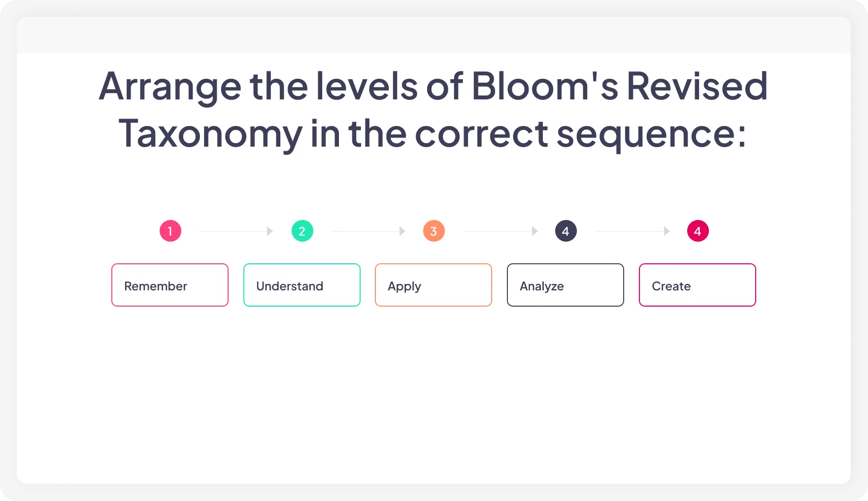The image size is (868, 501).
Task: Select the green number 2 step circle
Action: pos(302,231)
